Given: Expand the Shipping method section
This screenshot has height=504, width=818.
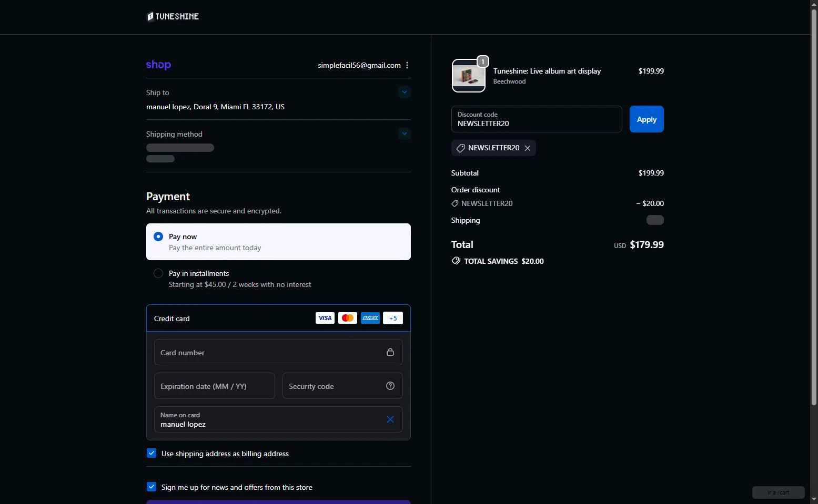Looking at the screenshot, I should (x=404, y=133).
